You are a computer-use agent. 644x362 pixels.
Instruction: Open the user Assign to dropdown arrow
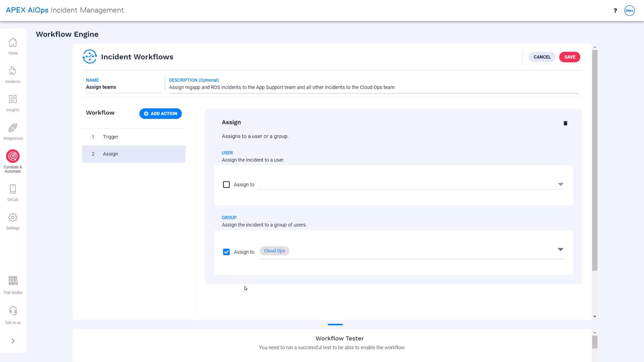pyautogui.click(x=560, y=184)
